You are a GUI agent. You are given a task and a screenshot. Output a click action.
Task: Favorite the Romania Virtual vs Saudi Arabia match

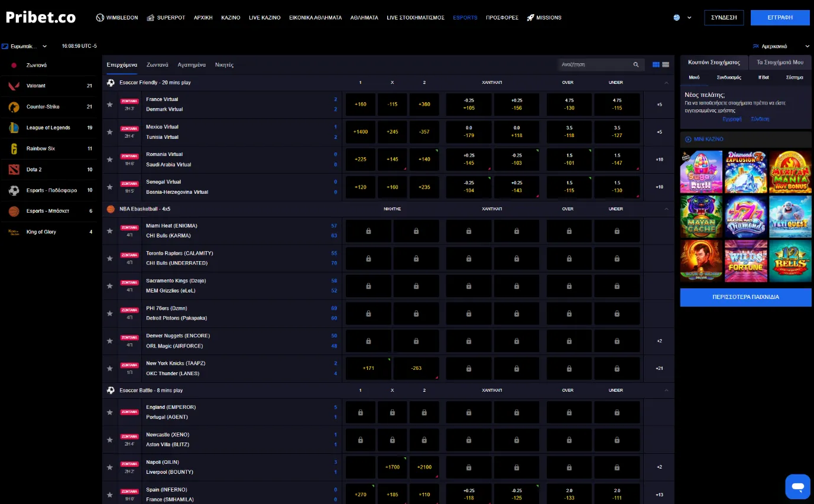109,160
